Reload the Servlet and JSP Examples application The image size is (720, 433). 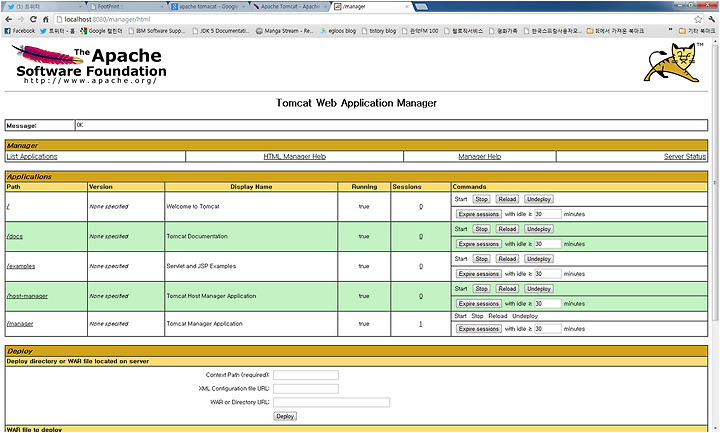(507, 259)
